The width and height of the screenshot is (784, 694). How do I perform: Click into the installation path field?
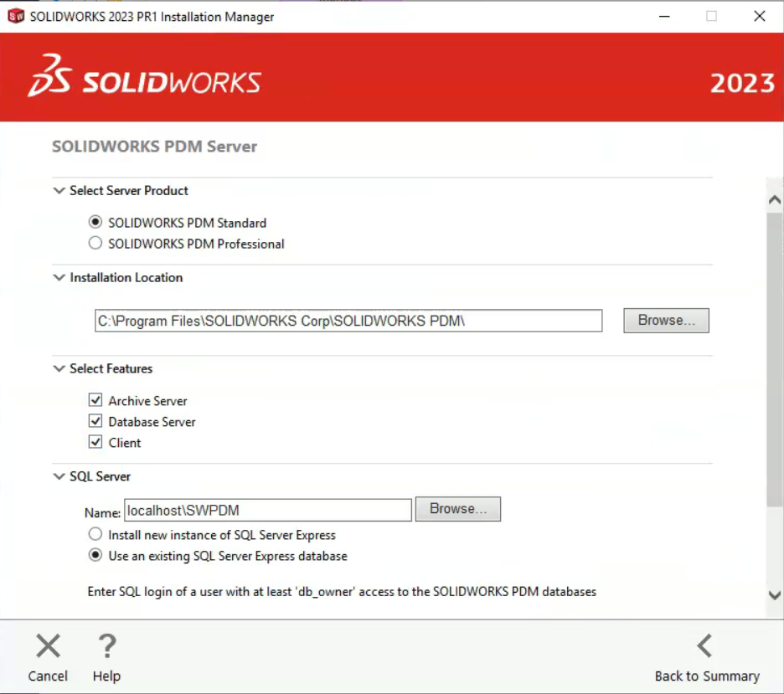pos(348,321)
